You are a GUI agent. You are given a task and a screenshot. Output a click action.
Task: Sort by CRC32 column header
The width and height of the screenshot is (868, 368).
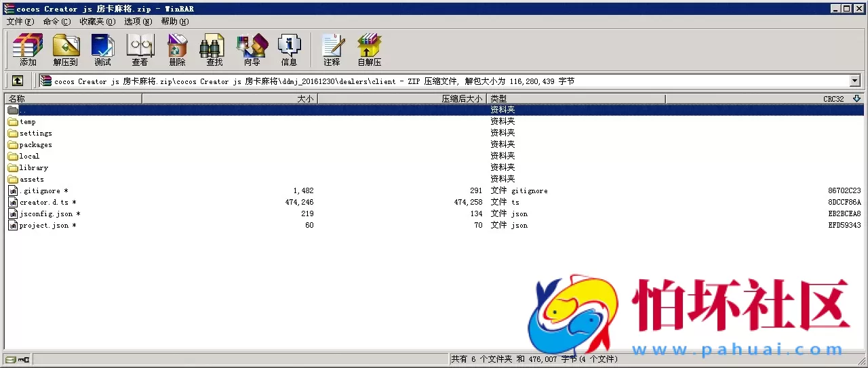coord(764,99)
